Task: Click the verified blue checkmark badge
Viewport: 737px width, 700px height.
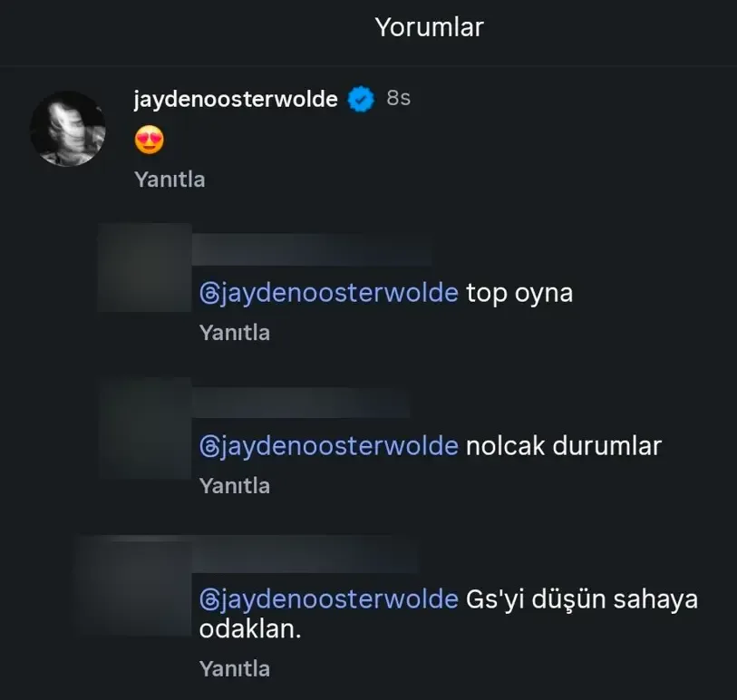Action: [x=360, y=99]
